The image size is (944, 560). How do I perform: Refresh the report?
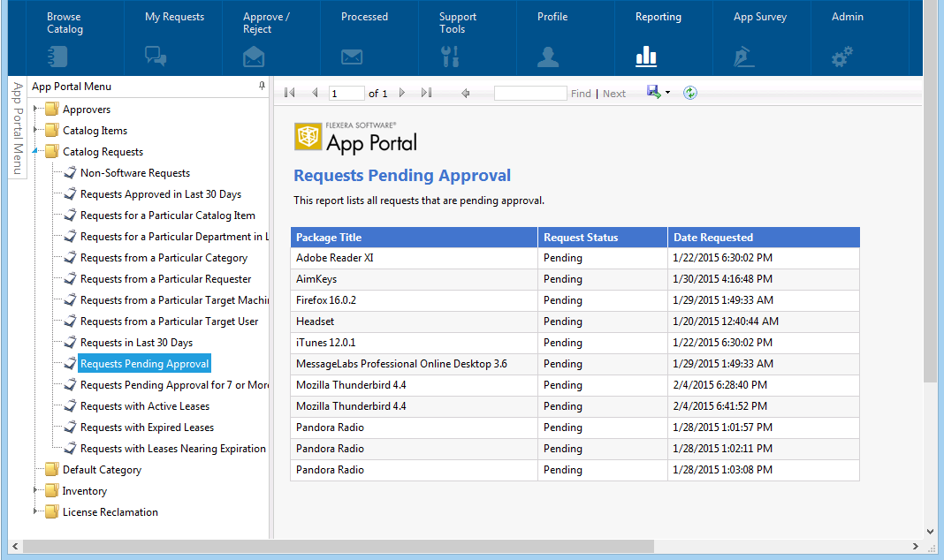click(x=690, y=93)
